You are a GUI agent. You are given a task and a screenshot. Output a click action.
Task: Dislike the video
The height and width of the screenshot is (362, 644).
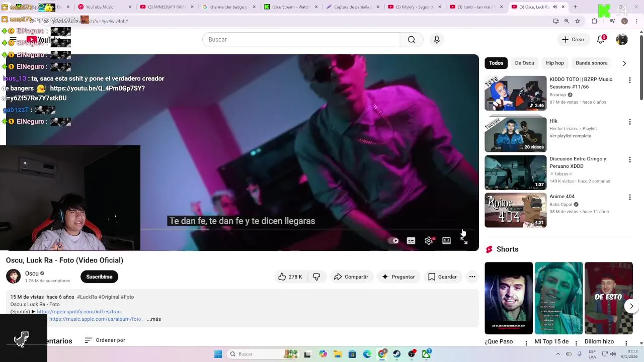[316, 277]
